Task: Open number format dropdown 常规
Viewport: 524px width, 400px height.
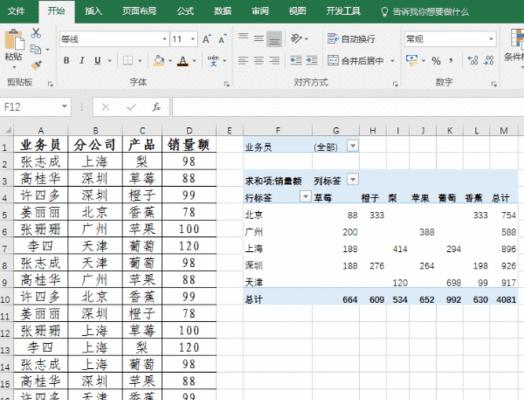Action: point(491,39)
